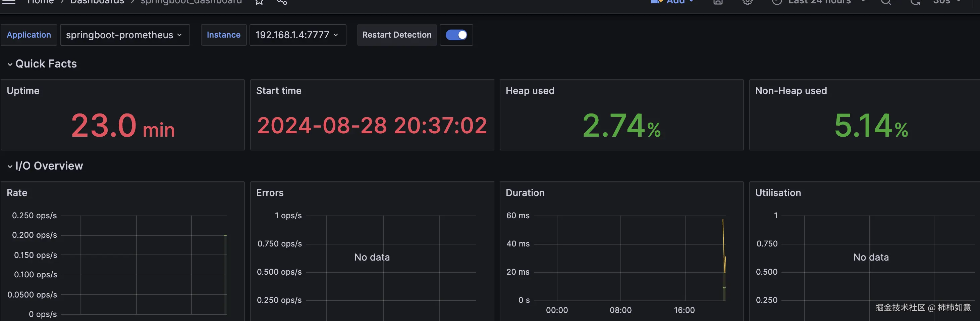The image size is (980, 321).
Task: Star the springboot_dashboard as favorite
Action: pyautogui.click(x=260, y=2)
